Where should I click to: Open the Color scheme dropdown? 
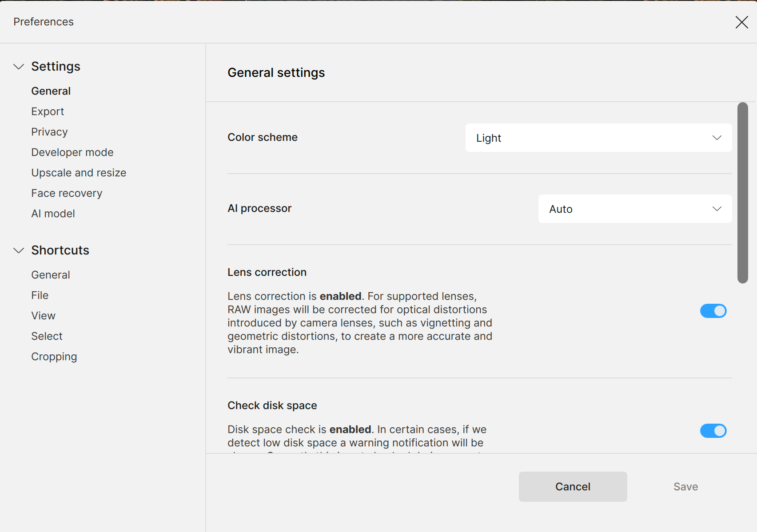point(598,138)
